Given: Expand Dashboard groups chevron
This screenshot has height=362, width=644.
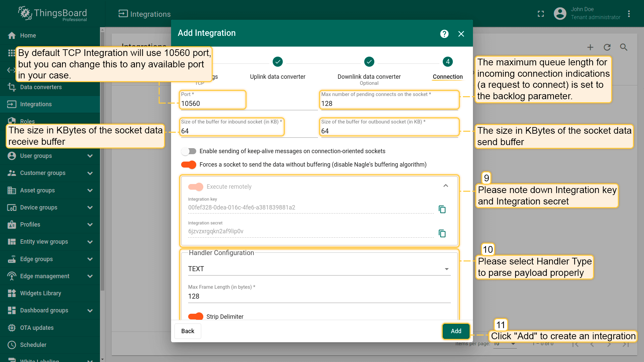Looking at the screenshot, I should pyautogui.click(x=90, y=310).
